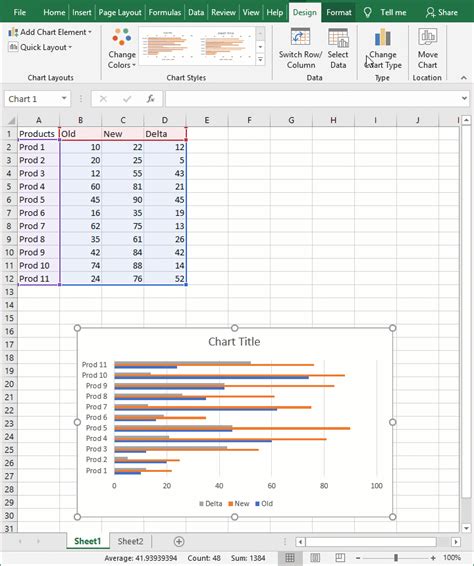Click next sheet navigation arrow
This screenshot has width=474, height=566.
[38, 541]
